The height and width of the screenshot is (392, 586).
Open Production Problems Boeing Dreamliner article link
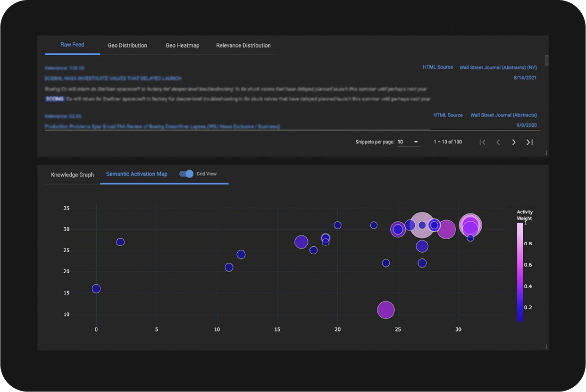coord(162,126)
